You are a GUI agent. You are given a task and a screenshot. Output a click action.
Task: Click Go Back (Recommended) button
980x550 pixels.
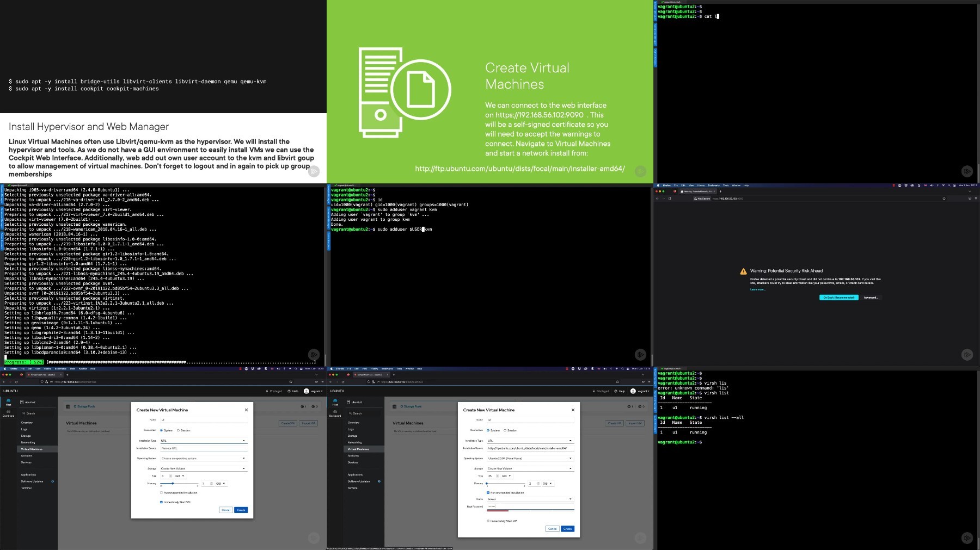point(838,298)
